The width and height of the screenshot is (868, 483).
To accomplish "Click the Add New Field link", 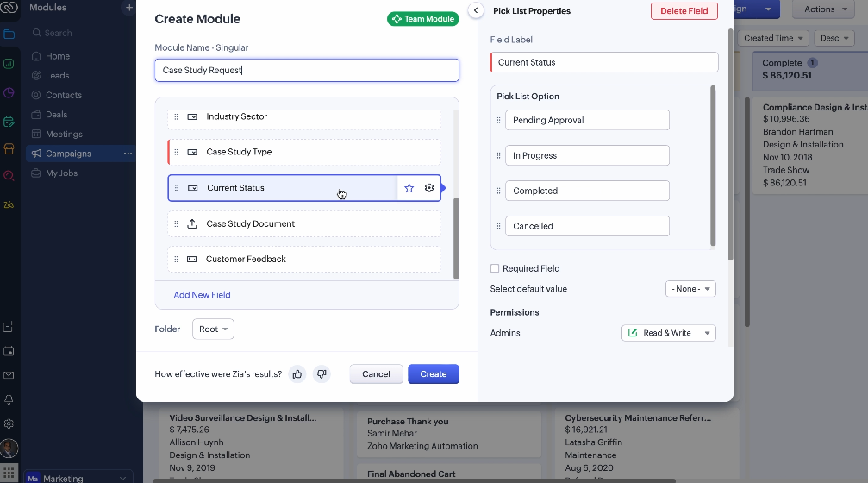I will tap(202, 295).
